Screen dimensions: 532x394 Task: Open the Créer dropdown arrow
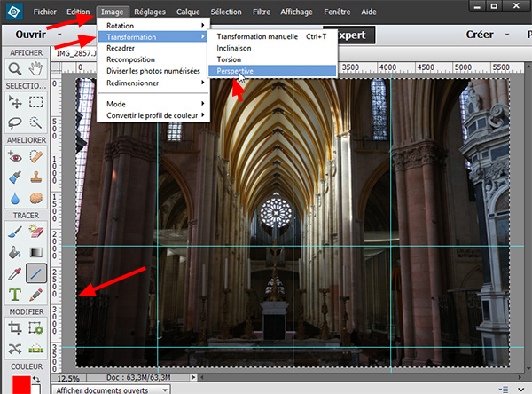pyautogui.click(x=507, y=35)
